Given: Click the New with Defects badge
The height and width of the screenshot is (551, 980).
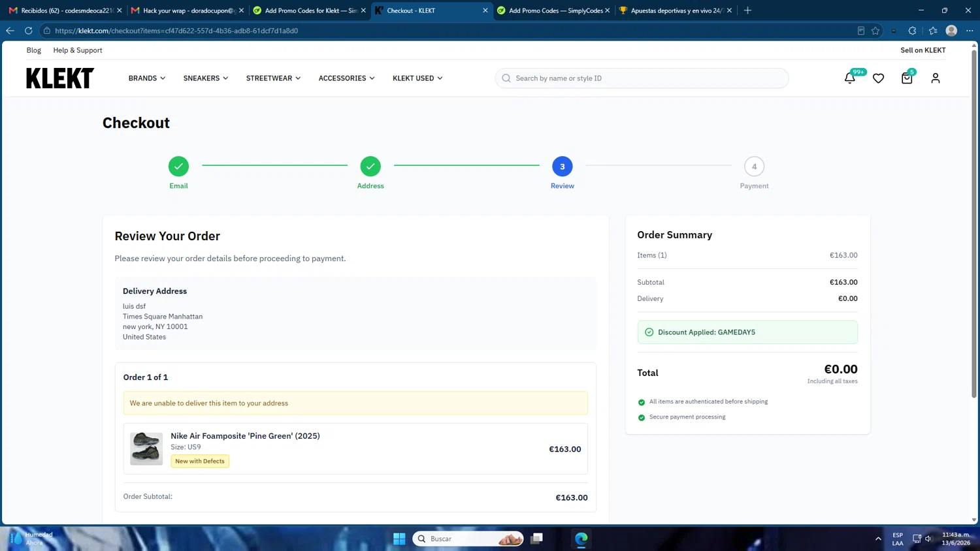Looking at the screenshot, I should (200, 461).
